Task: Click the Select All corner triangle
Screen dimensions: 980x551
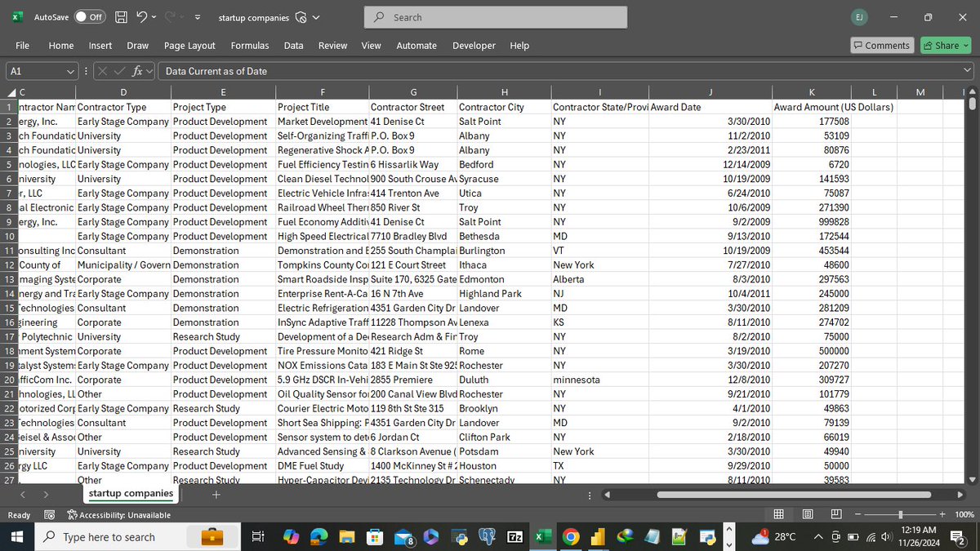Action: [x=11, y=92]
